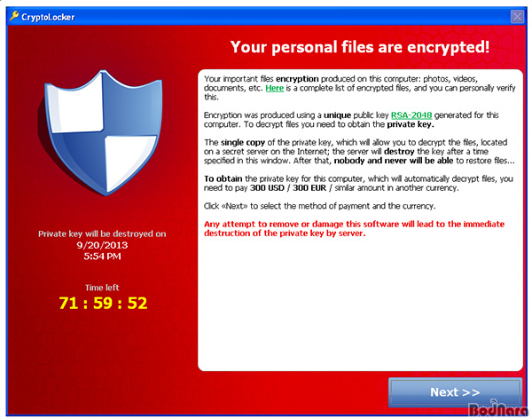The image size is (532, 419).
Task: Click 'Private key will be destroyed on' text
Action: (102, 233)
